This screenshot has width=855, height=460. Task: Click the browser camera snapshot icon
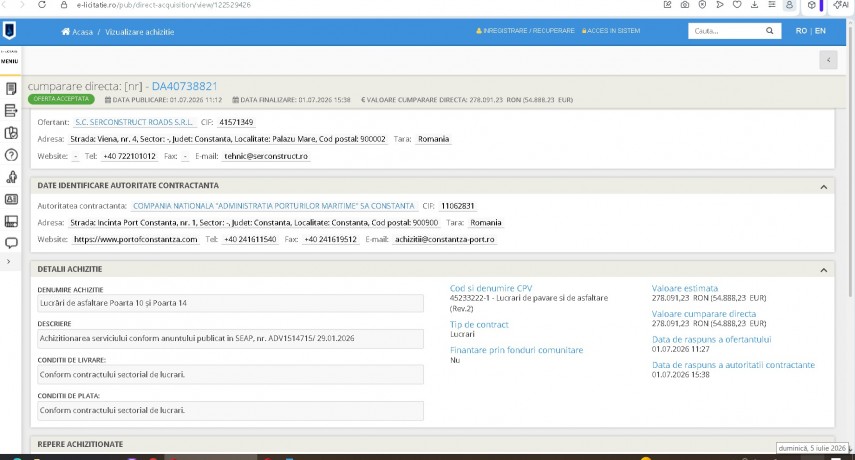685,5
